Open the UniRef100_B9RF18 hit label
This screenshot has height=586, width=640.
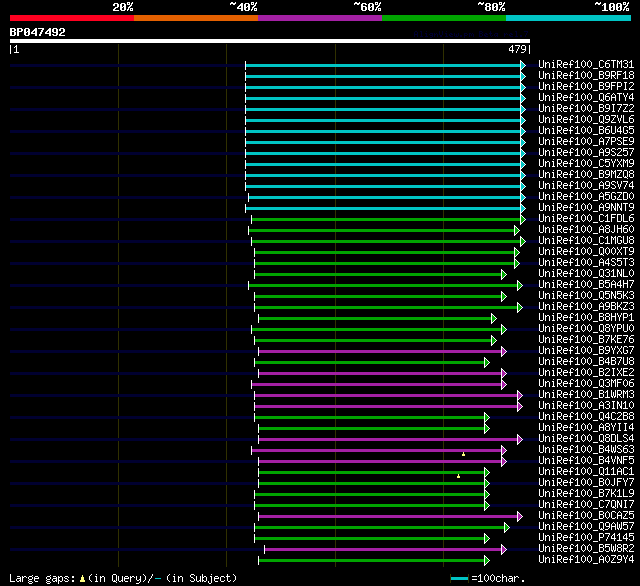point(586,75)
